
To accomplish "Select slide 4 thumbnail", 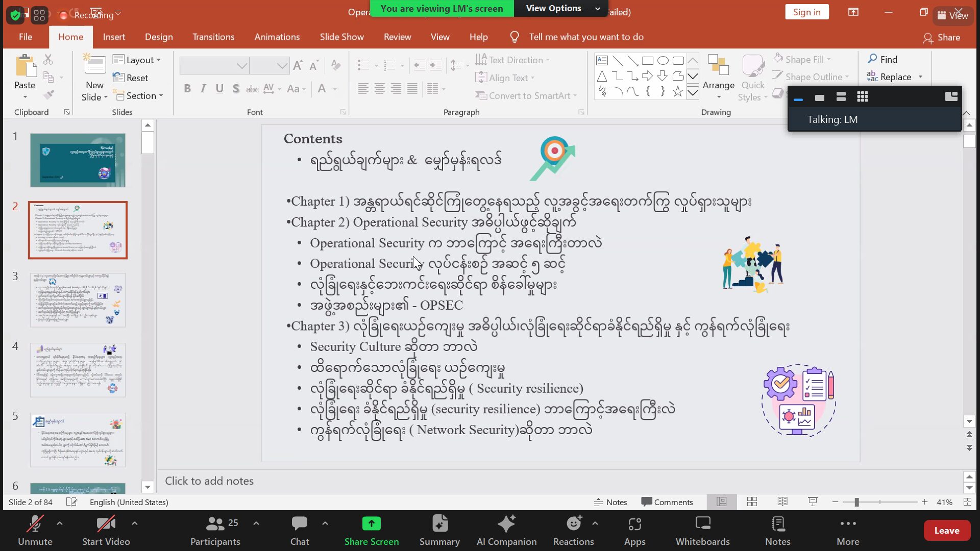I will tap(78, 370).
